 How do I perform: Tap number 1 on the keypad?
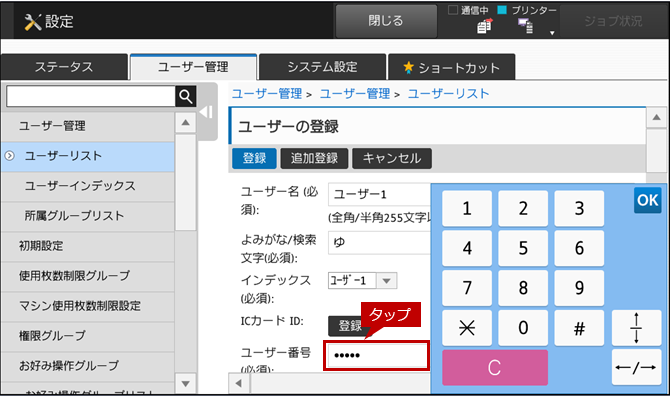[x=467, y=208]
